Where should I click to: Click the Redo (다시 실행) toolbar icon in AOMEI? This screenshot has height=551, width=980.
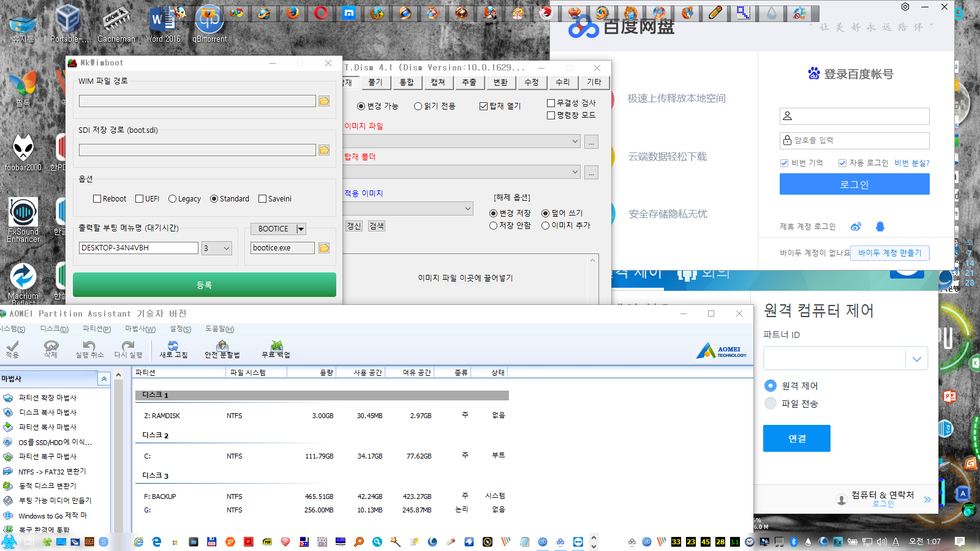point(128,350)
